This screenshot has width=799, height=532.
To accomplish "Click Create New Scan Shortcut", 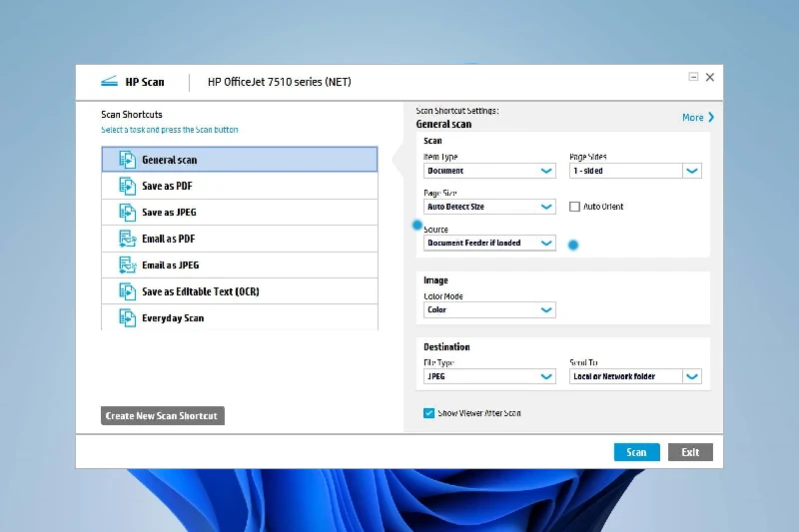I will pos(163,416).
